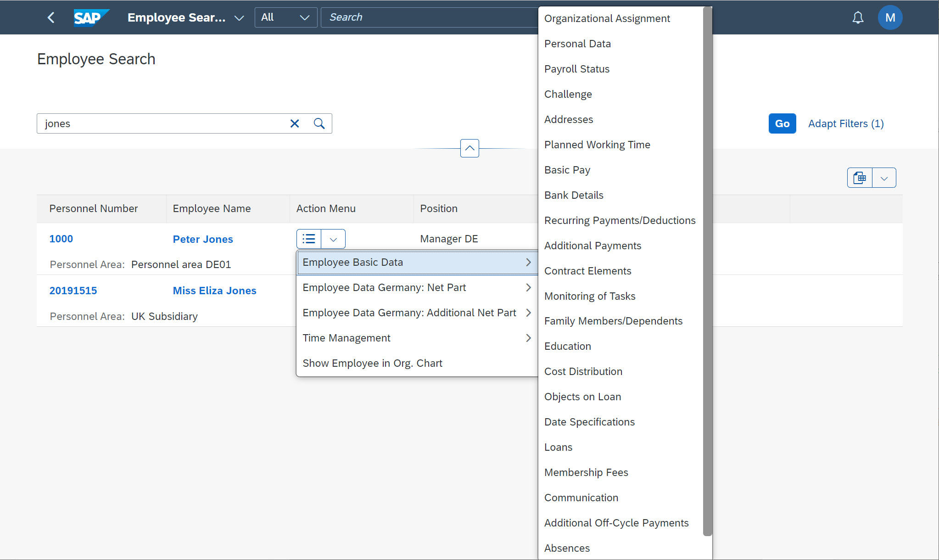The image size is (939, 560).
Task: Click the export to spreadsheet icon
Action: (860, 178)
